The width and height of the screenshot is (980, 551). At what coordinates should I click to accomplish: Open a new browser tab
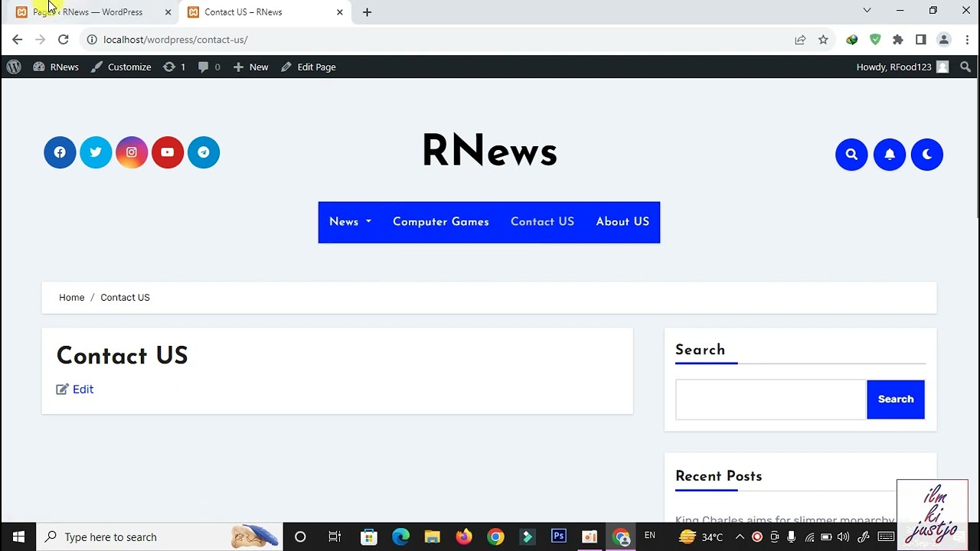[367, 12]
